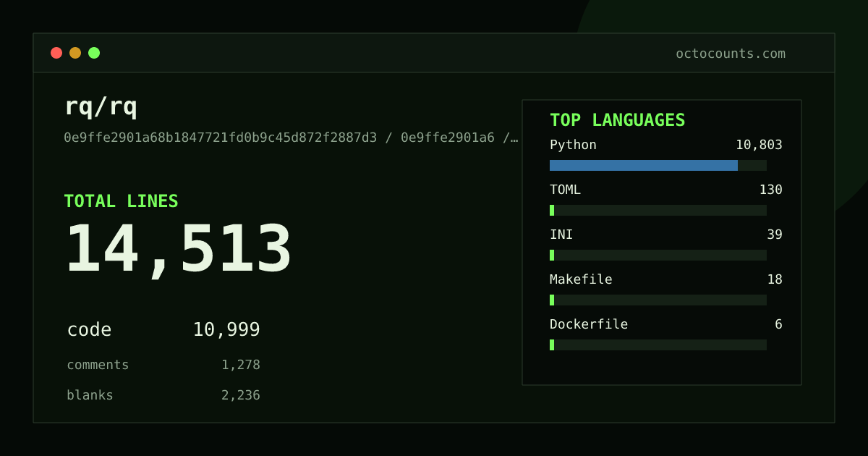Click the Dockerfile language label
Viewport: 868px width, 456px height.
coord(589,324)
